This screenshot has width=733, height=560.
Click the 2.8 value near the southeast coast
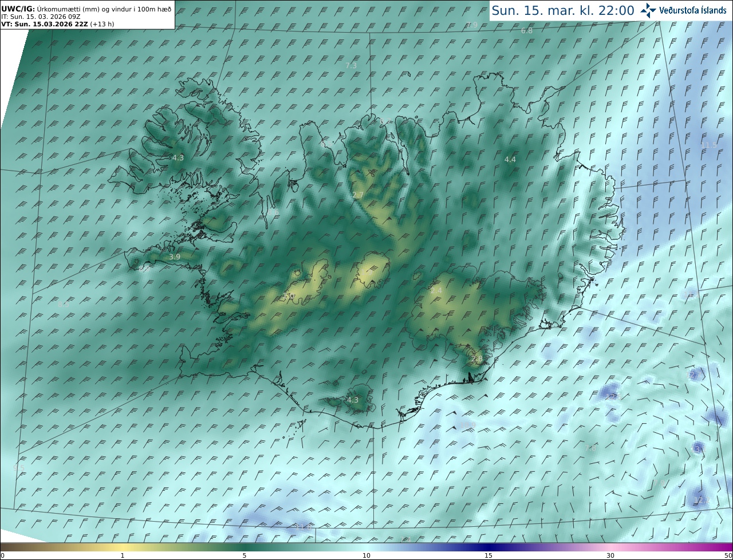click(476, 359)
